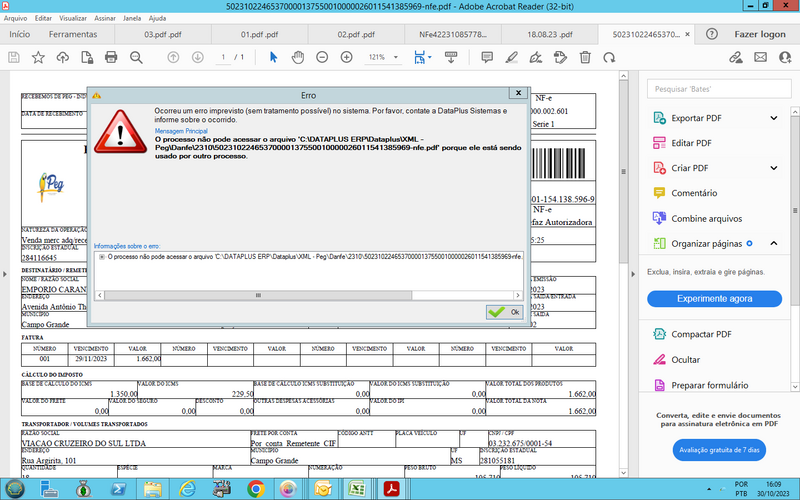
Task: Click the Stamp tool icon
Action: coord(560,57)
